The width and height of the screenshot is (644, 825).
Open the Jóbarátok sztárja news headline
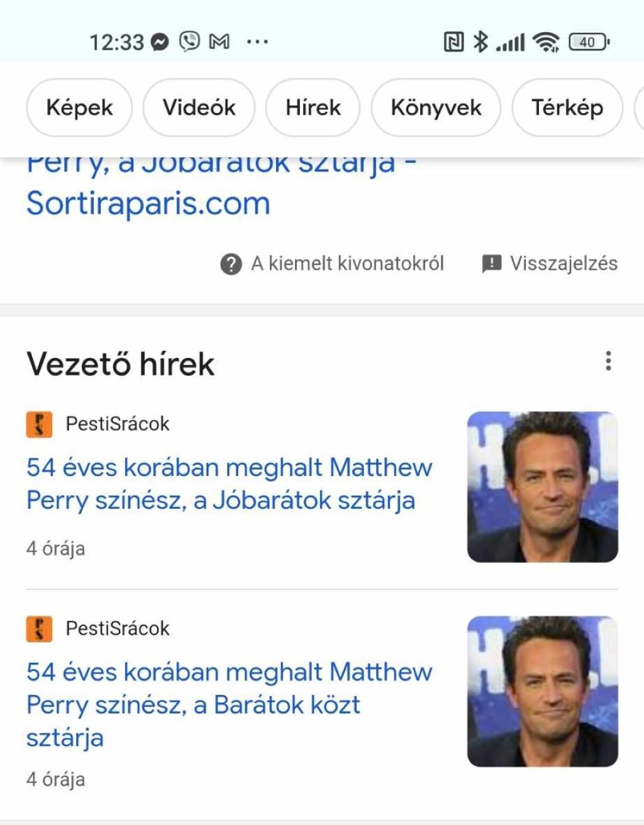click(x=229, y=484)
